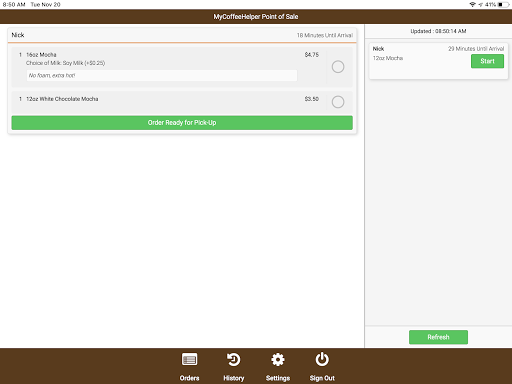
Task: Click the 'No foam, extra hot' note field
Action: (162, 75)
